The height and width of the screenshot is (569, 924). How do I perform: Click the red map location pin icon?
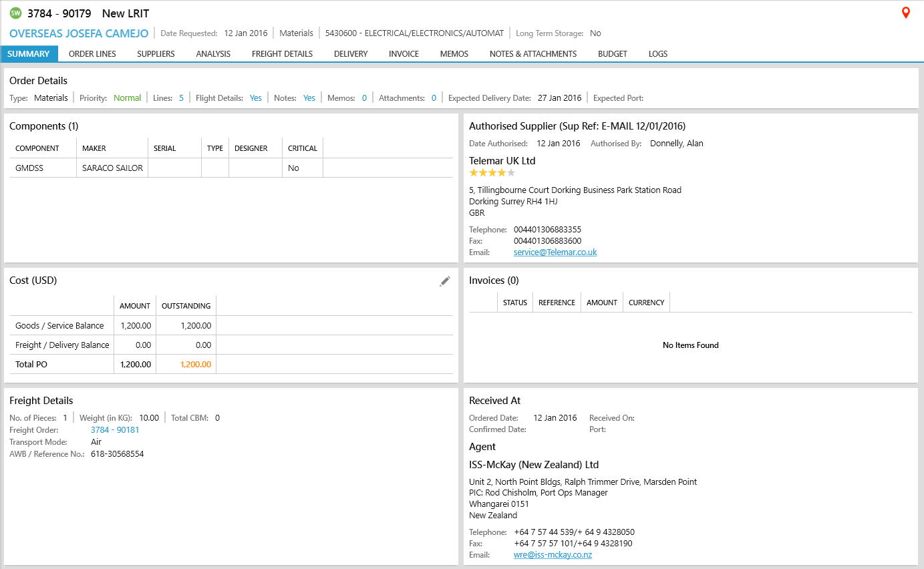pos(906,13)
